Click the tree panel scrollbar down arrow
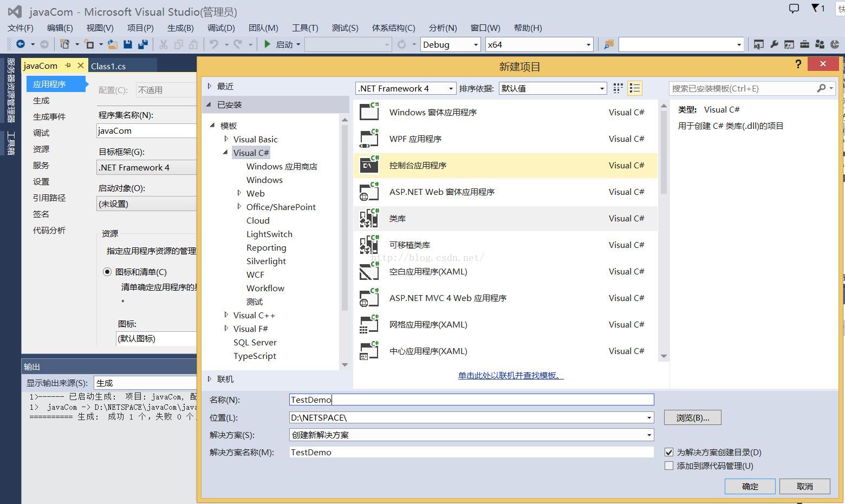Screen dimensions: 845x504 tap(344, 365)
